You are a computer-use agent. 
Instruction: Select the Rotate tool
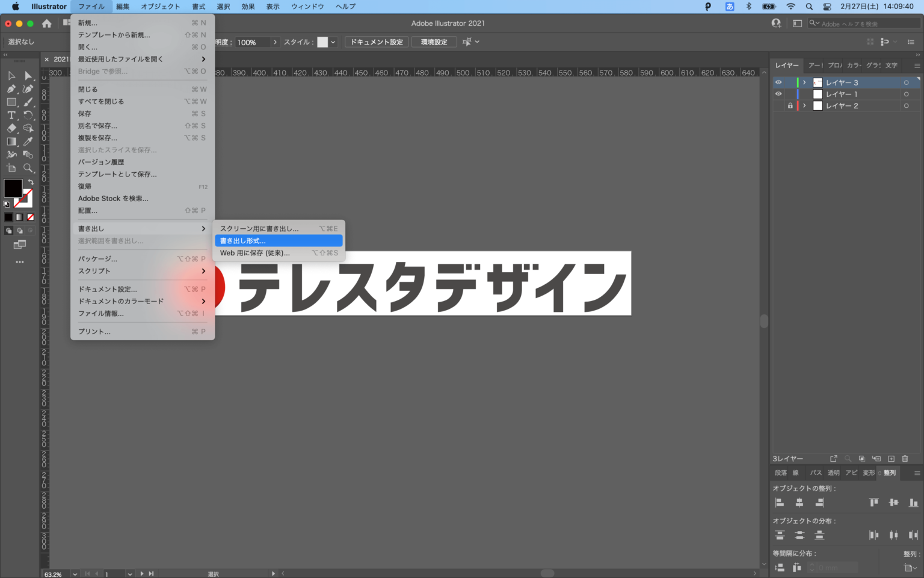[28, 115]
